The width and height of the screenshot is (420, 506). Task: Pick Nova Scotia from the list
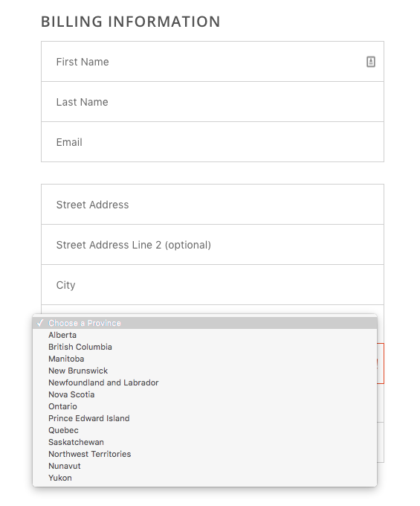(204, 394)
